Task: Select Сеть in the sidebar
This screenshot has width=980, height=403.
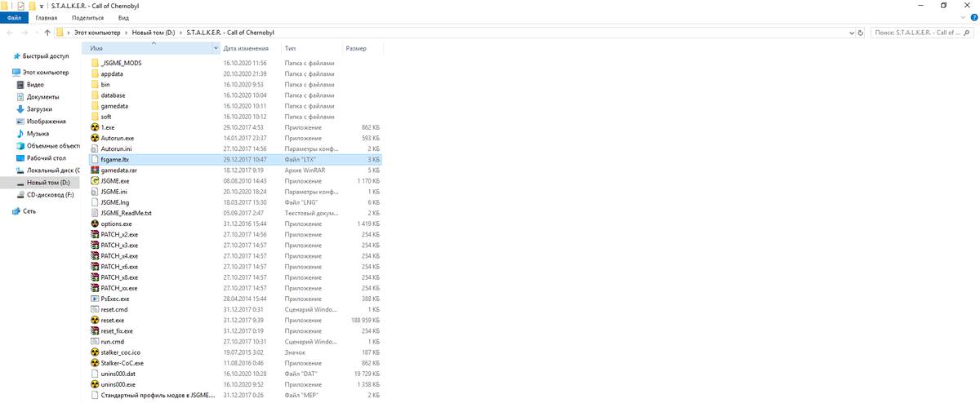Action: (x=29, y=210)
